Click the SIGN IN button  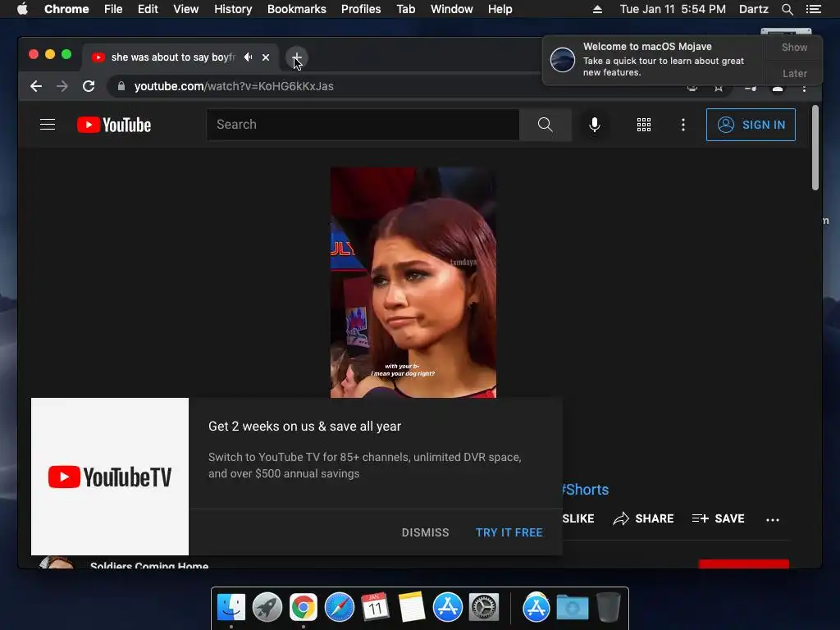(x=751, y=125)
